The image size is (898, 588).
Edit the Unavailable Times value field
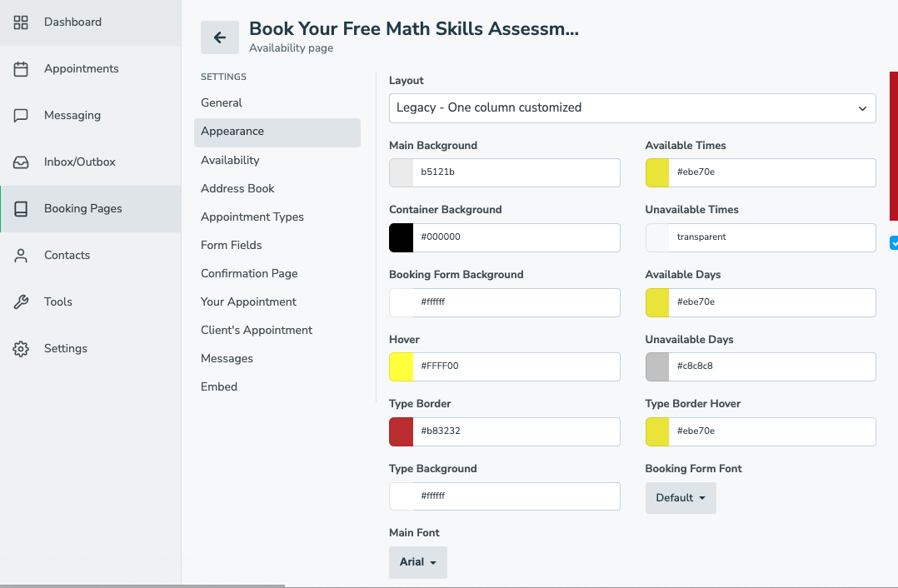pos(772,237)
